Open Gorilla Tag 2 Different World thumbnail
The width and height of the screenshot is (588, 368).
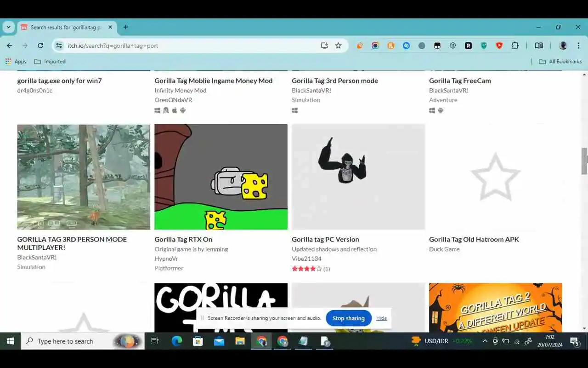tap(496, 308)
